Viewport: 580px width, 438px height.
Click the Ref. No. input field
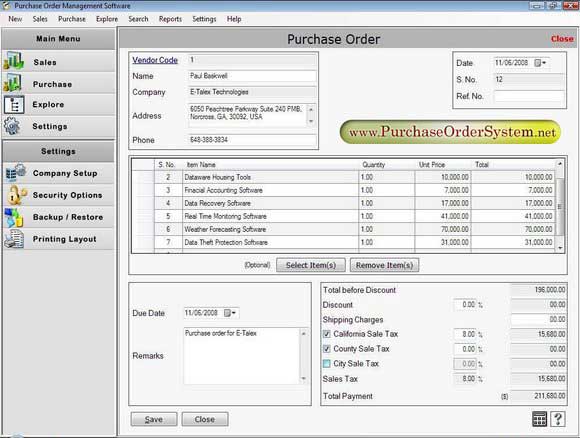[529, 96]
